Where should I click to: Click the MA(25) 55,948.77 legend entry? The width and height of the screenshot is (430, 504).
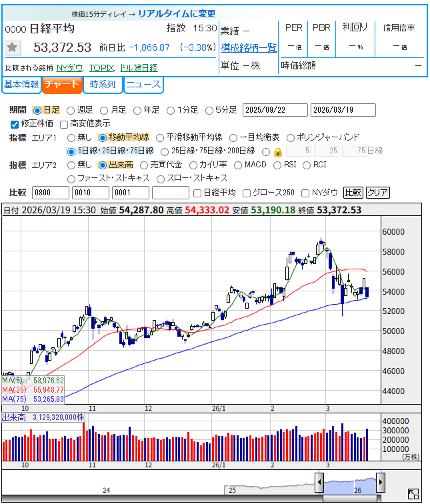click(x=33, y=390)
